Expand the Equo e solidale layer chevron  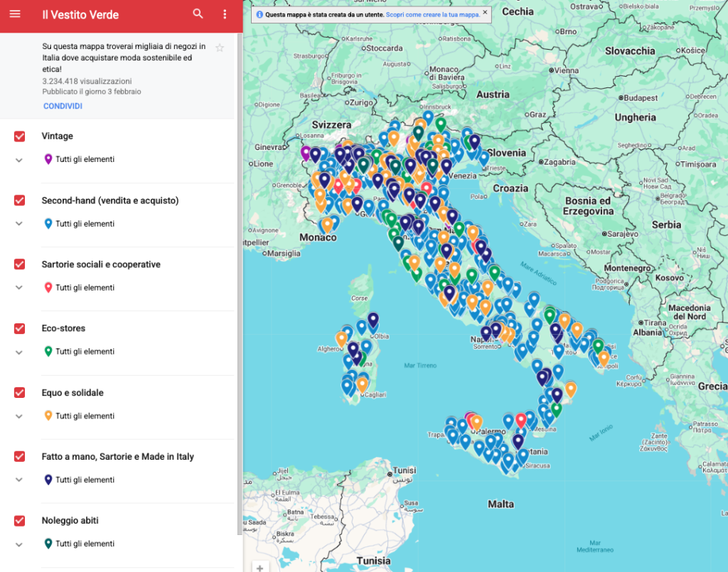(19, 416)
